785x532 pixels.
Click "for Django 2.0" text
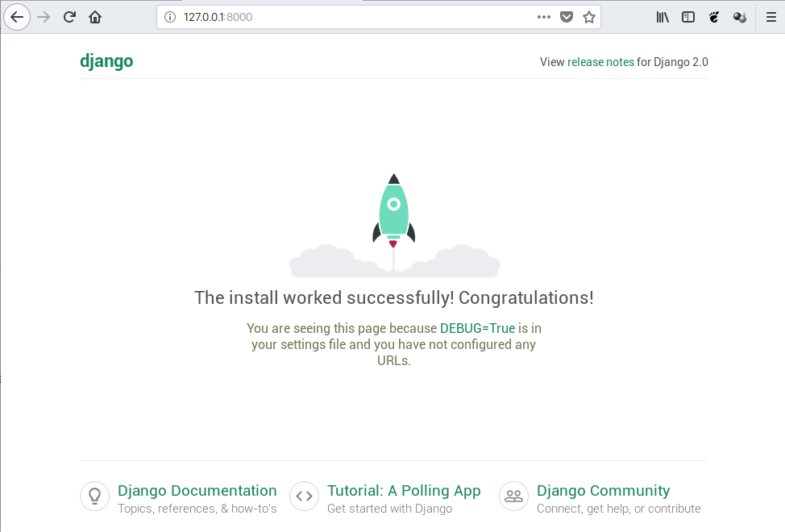[672, 62]
